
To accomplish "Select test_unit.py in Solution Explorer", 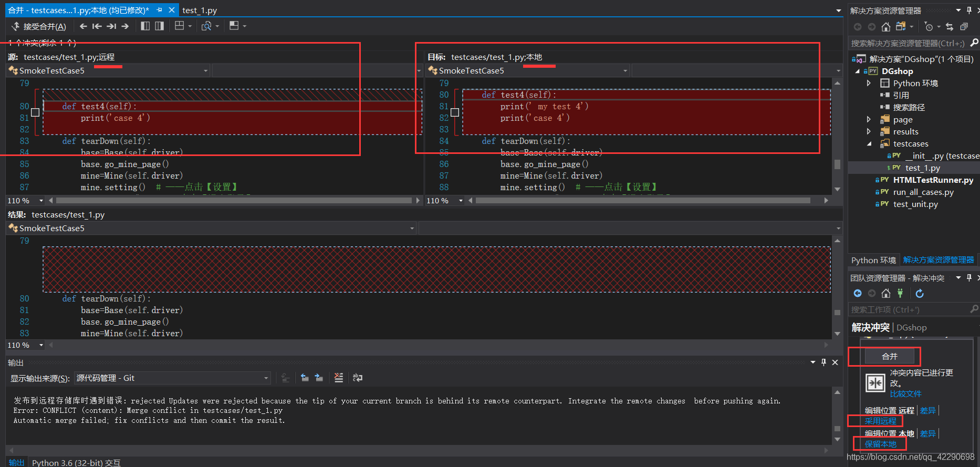I will tap(915, 204).
